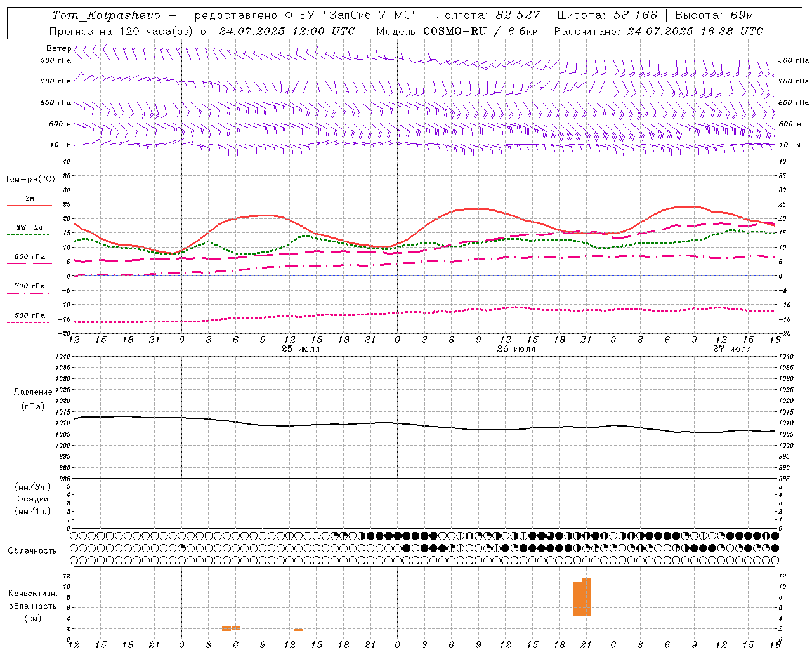The image size is (812, 650).
Task: Click the 25 июля date label
Action: point(300,349)
